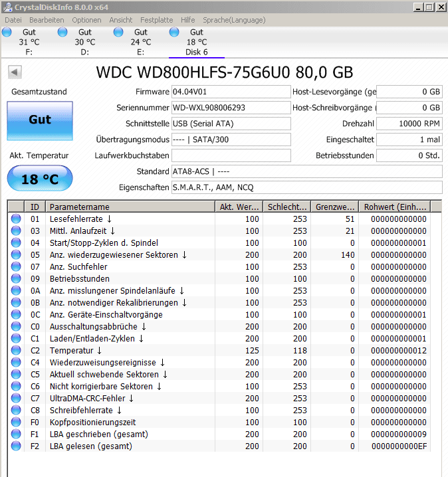
Task: Click the drive title WDC WD800HLFS-75G6U0 80,0 GB
Action: point(225,72)
